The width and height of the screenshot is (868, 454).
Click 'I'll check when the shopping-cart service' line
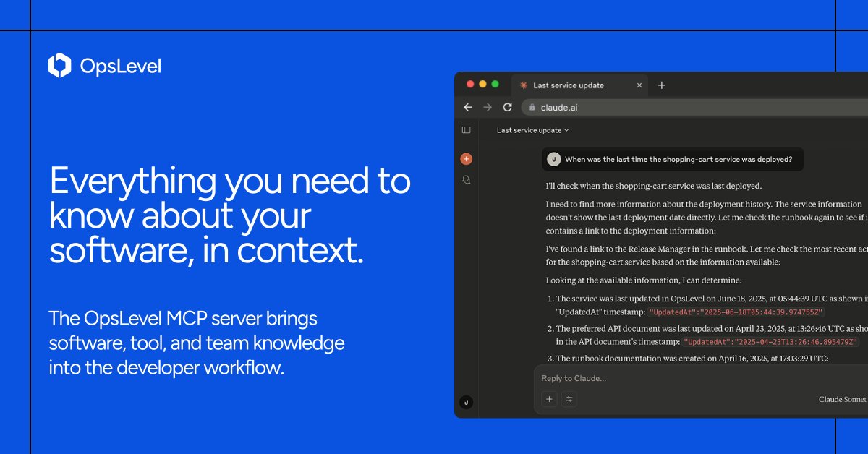pos(654,186)
